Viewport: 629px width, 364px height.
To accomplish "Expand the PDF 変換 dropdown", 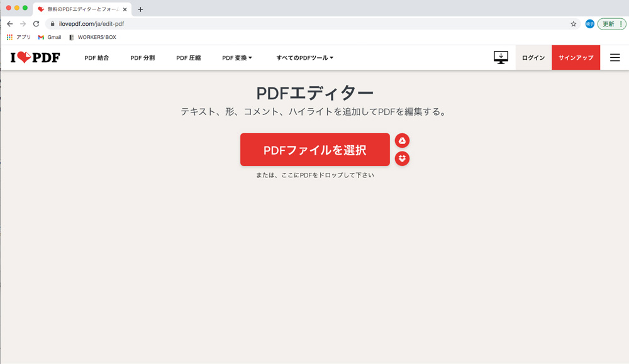I will tap(237, 58).
